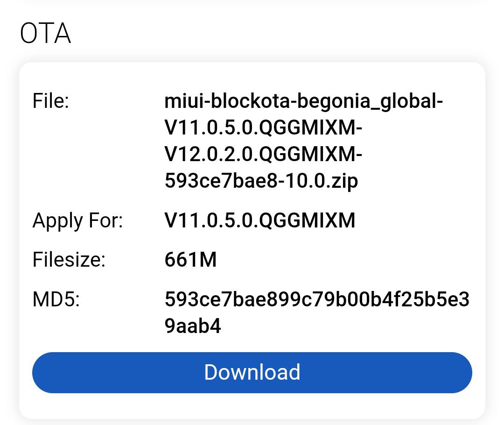The width and height of the screenshot is (504, 425).
Task: Select the 661M filesize value
Action: (x=190, y=260)
